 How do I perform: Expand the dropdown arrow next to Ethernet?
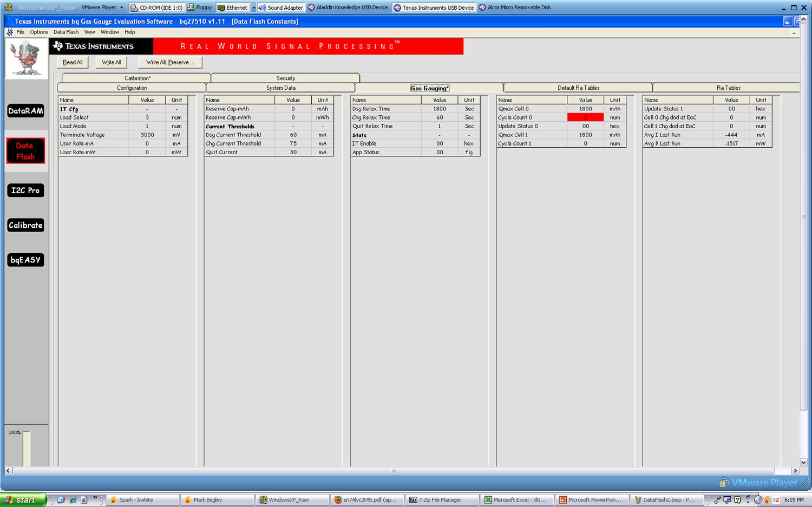253,8
